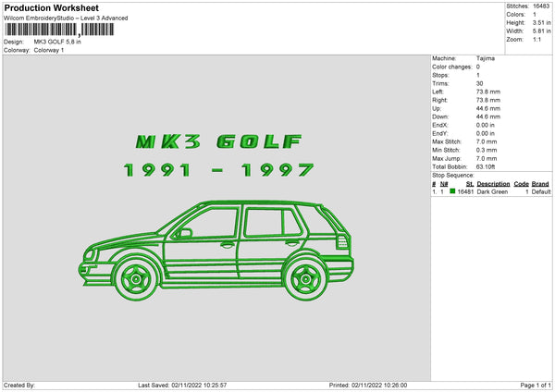Click the 'Description' column header

click(493, 184)
